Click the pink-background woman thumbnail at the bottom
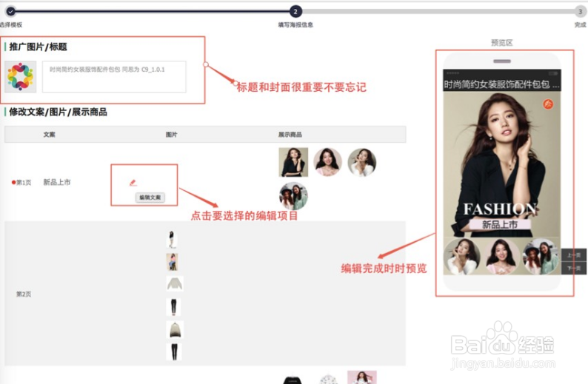The height and width of the screenshot is (384, 588). pos(362,377)
